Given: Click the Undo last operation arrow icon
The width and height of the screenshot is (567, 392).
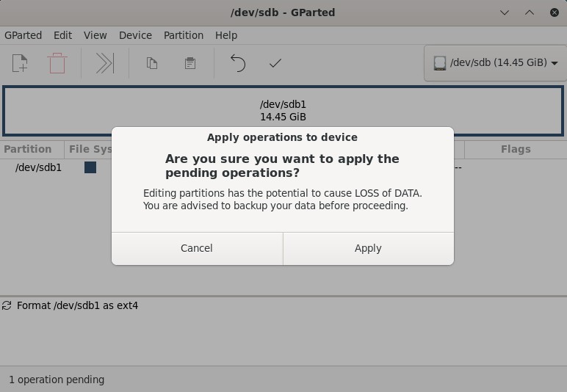Looking at the screenshot, I should coord(237,63).
